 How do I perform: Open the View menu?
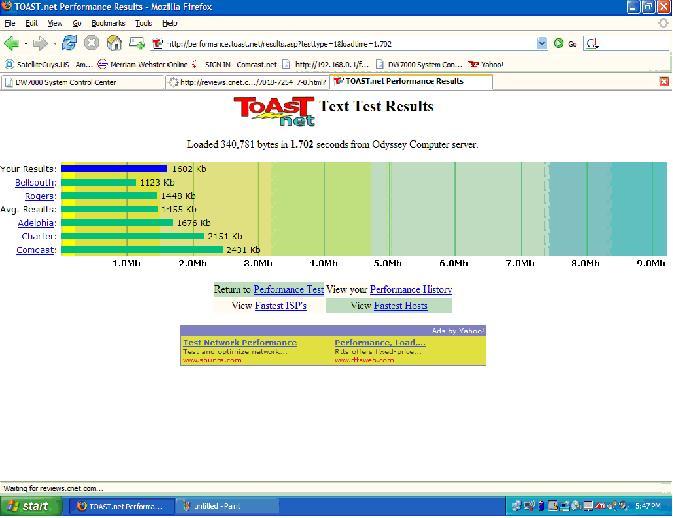click(x=55, y=23)
